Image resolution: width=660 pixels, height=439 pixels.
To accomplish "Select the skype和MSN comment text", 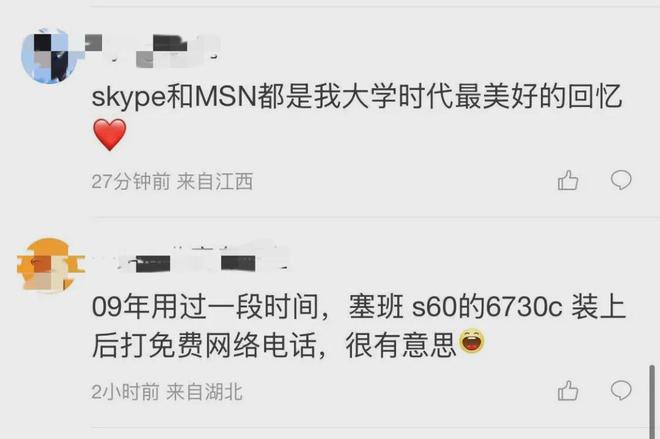I will (357, 96).
